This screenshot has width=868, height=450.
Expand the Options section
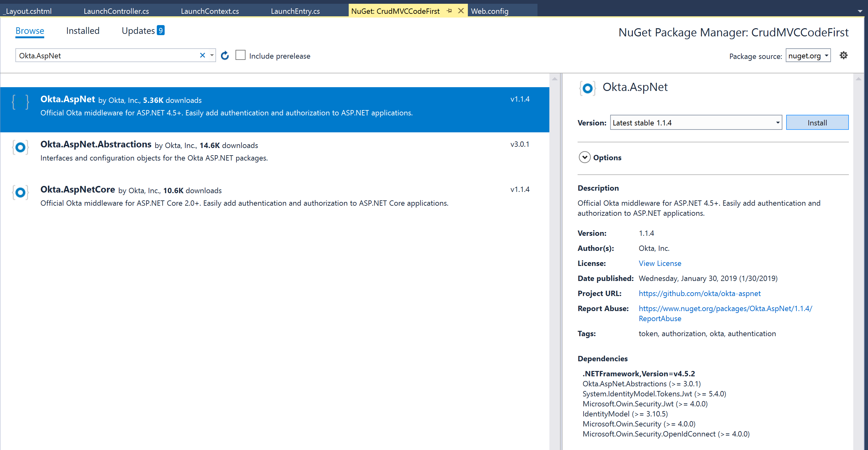(585, 157)
